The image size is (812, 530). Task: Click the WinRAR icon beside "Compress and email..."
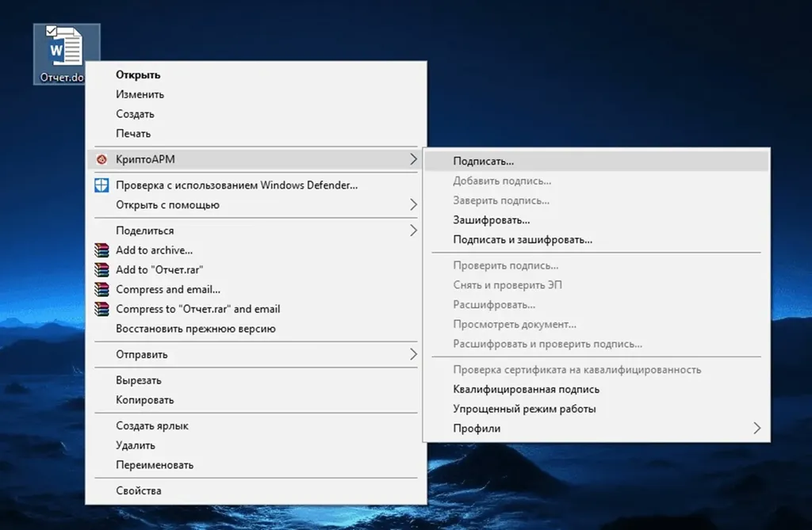point(101,289)
